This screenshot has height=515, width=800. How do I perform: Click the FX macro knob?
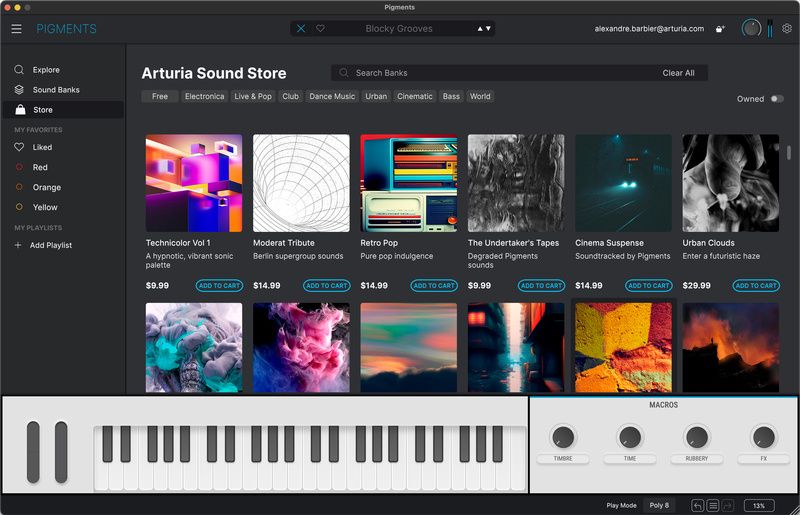pos(763,437)
